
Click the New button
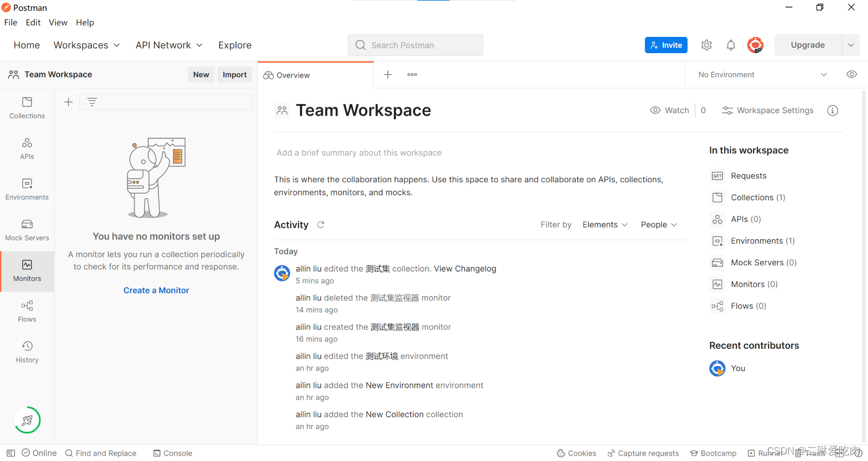[x=201, y=75]
